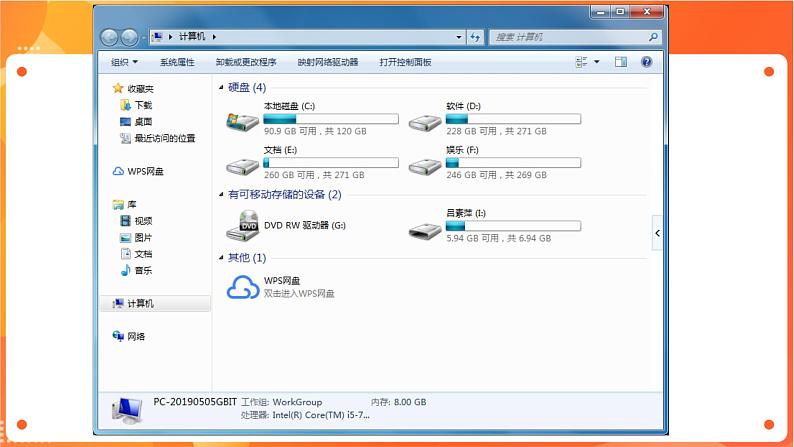The width and height of the screenshot is (794, 447).
Task: Click the D: drive usage bar
Action: click(513, 119)
